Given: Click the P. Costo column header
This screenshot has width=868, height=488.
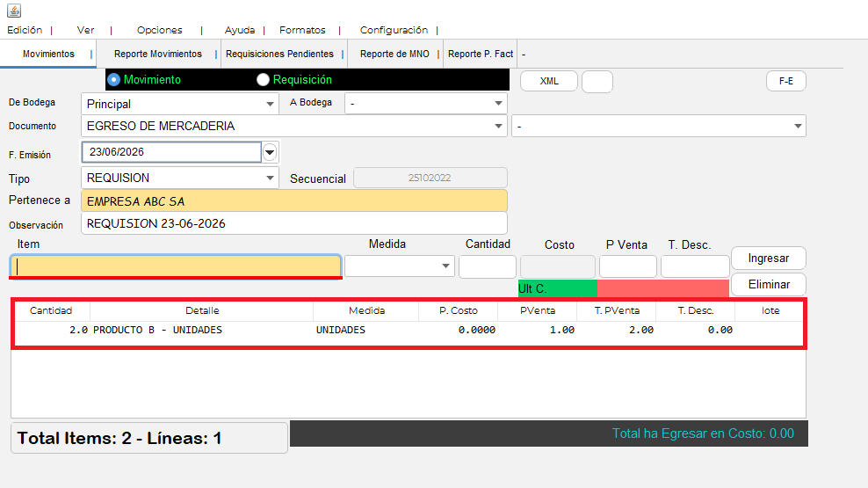Looking at the screenshot, I should click(x=459, y=310).
